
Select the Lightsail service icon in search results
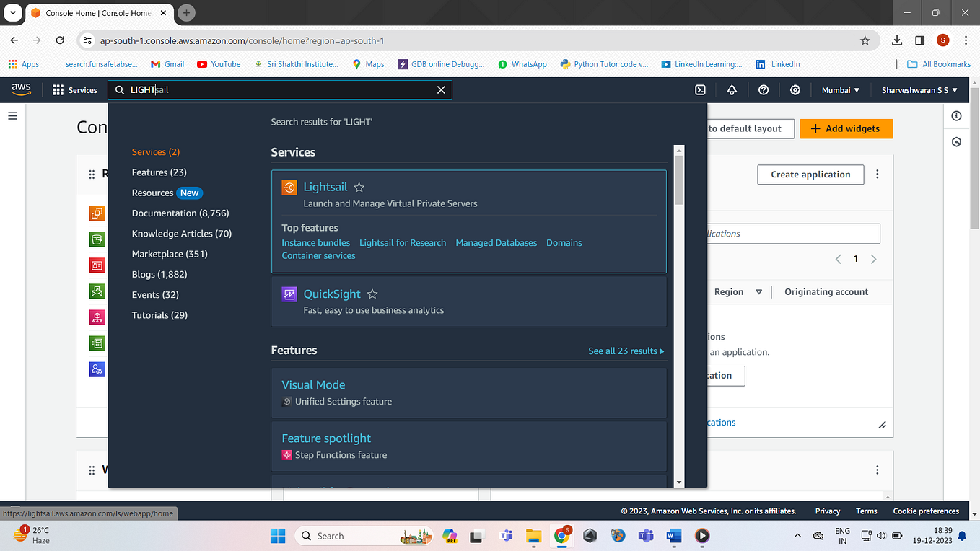pyautogui.click(x=289, y=187)
